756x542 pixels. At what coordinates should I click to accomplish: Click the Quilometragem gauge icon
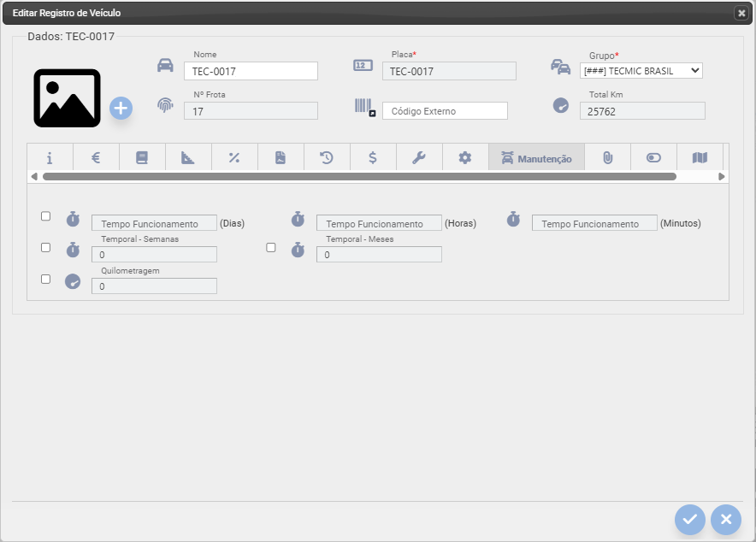click(x=73, y=281)
